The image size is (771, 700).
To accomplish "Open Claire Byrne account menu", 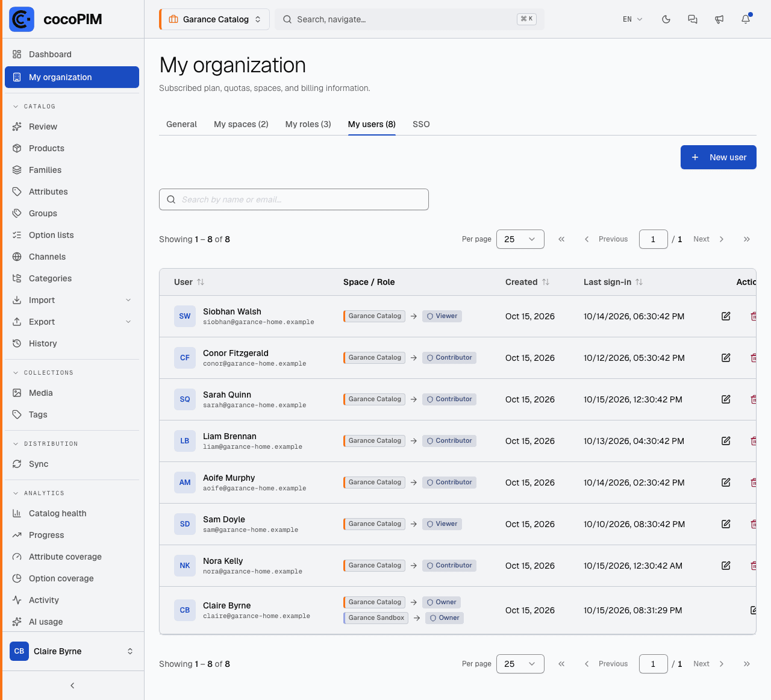I will pos(72,651).
